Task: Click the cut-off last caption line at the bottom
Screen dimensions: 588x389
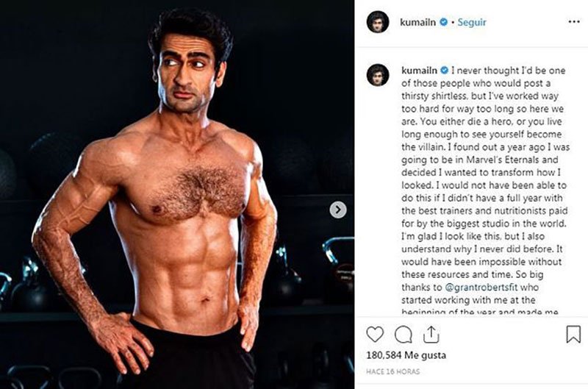Action: pyautogui.click(x=480, y=311)
